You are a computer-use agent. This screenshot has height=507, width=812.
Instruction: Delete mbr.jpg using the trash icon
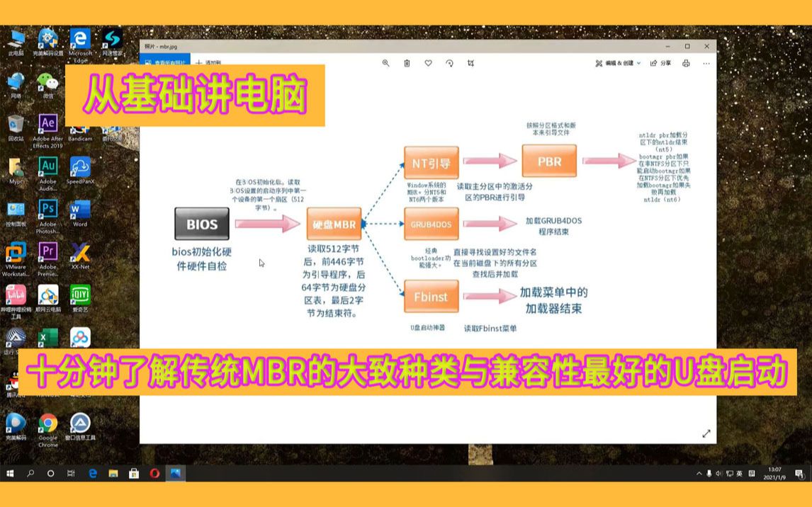406,64
